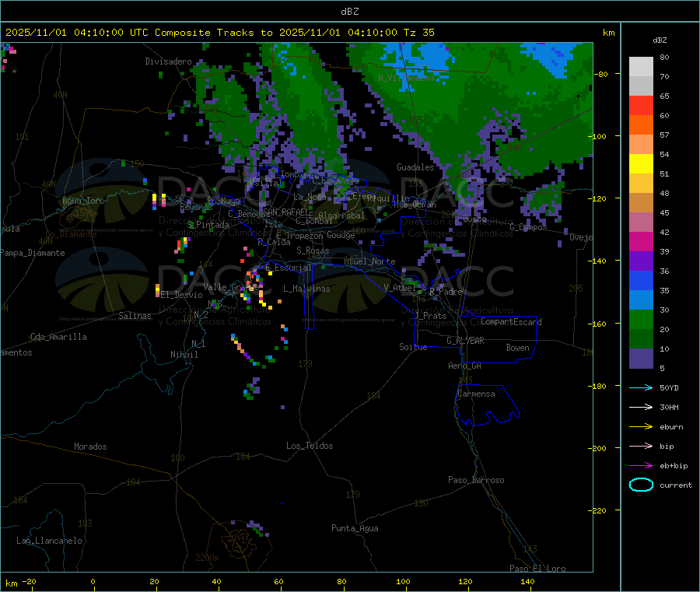Viewport: 700px width, 592px height.
Task: Click the 'Los_Toldos' map label
Action: pos(310,446)
